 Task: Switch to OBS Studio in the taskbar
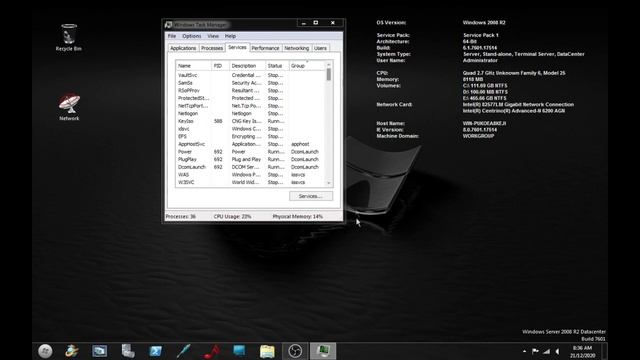(x=295, y=351)
